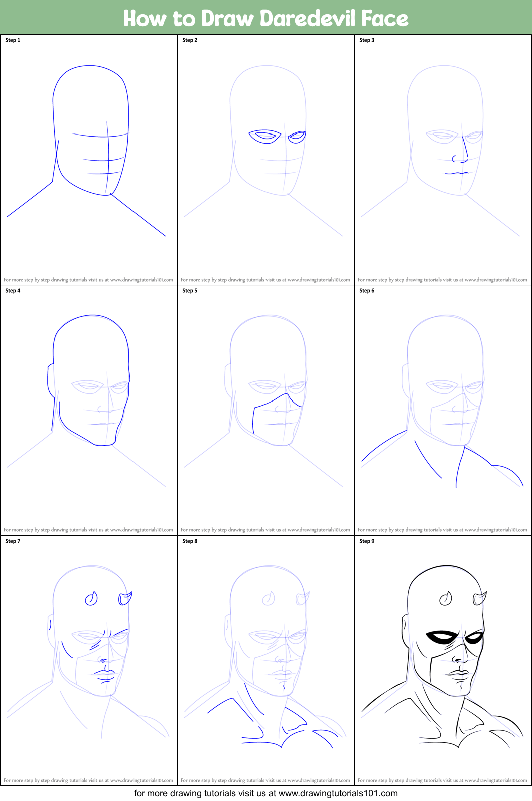532x801 pixels.
Task: Click the tutorial caption under Step 2
Action: pos(265,280)
